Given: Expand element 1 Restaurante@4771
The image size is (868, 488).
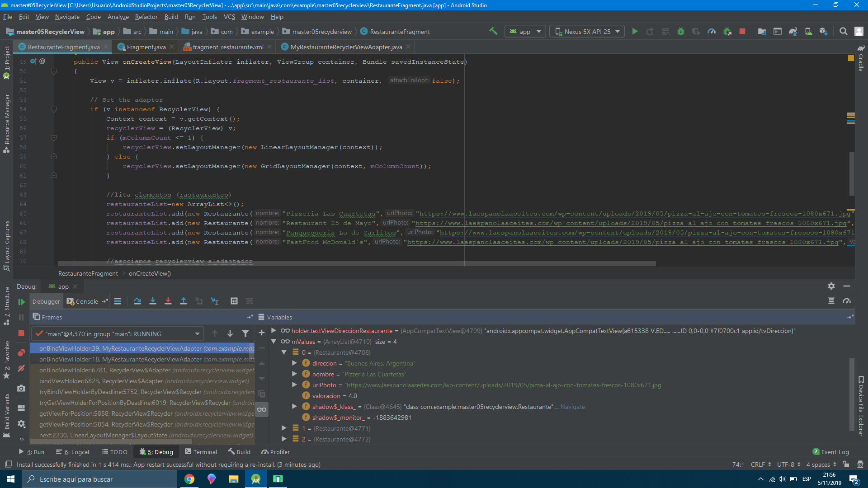Looking at the screenshot, I should pyautogui.click(x=284, y=428).
